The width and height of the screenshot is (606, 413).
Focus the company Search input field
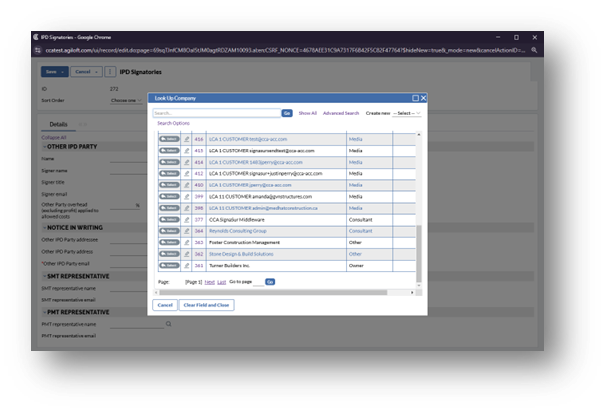216,113
